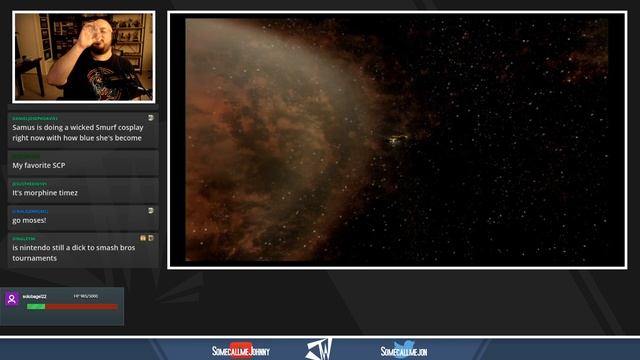
Task: Click the YouTube logo in SomecallmeJohnny banner
Action: click(241, 350)
